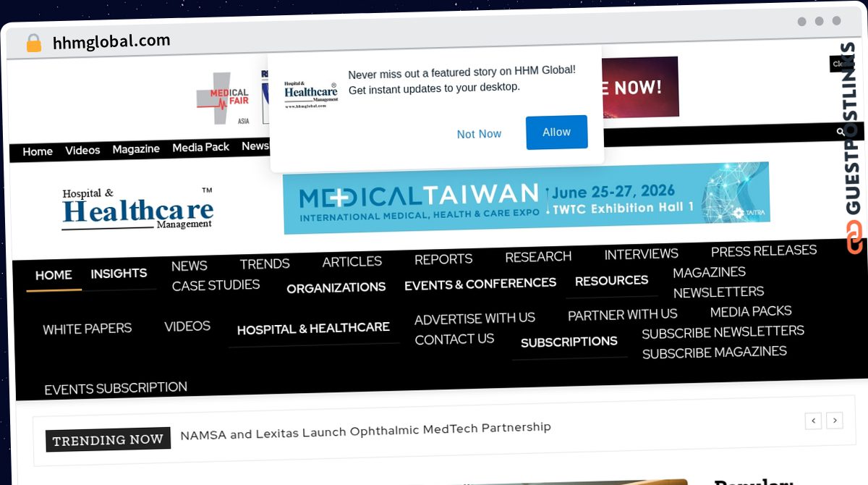
Task: Open PARTNER WITH US page
Action: (623, 315)
